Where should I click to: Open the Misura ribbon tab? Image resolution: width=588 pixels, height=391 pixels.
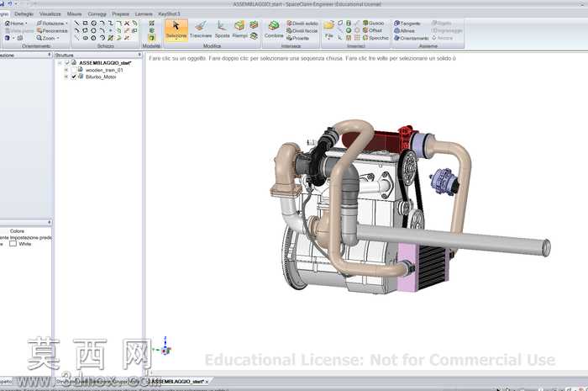pyautogui.click(x=74, y=14)
